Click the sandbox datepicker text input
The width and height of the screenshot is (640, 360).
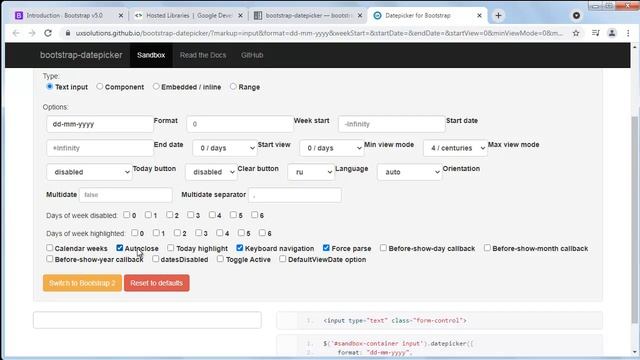(x=147, y=320)
